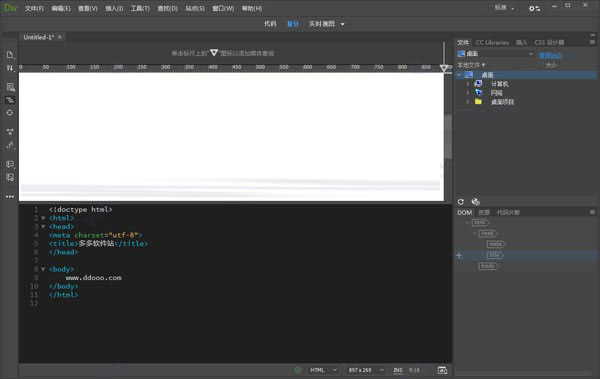This screenshot has width=600, height=379.
Task: Collapse the html node in DOM panel
Action: 467,222
